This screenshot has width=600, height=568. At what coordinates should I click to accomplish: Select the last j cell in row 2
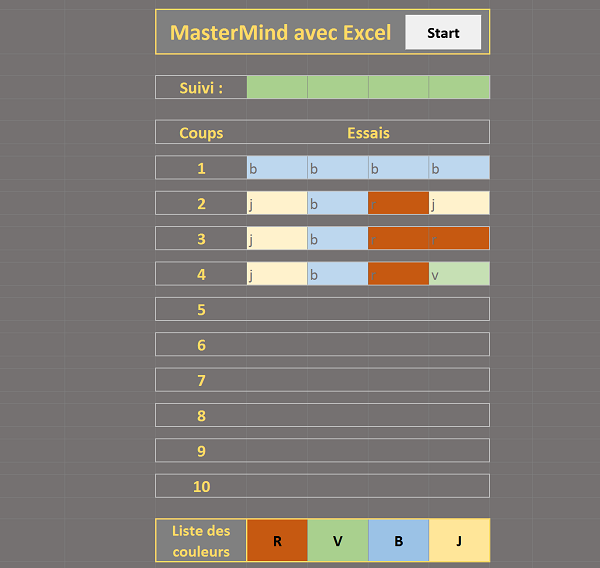(x=459, y=203)
